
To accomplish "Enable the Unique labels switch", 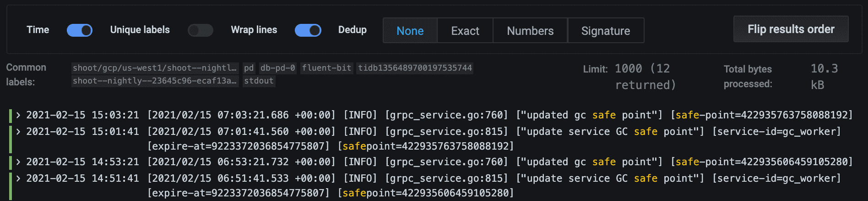I will tap(201, 30).
